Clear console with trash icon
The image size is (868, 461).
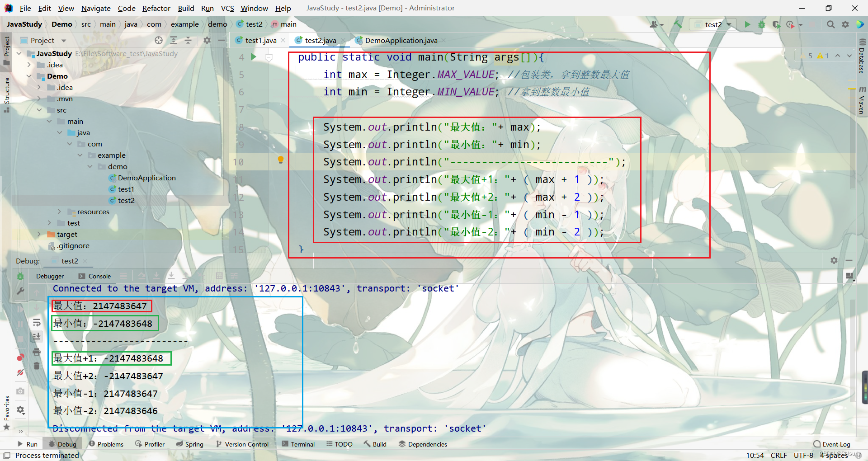click(x=37, y=366)
